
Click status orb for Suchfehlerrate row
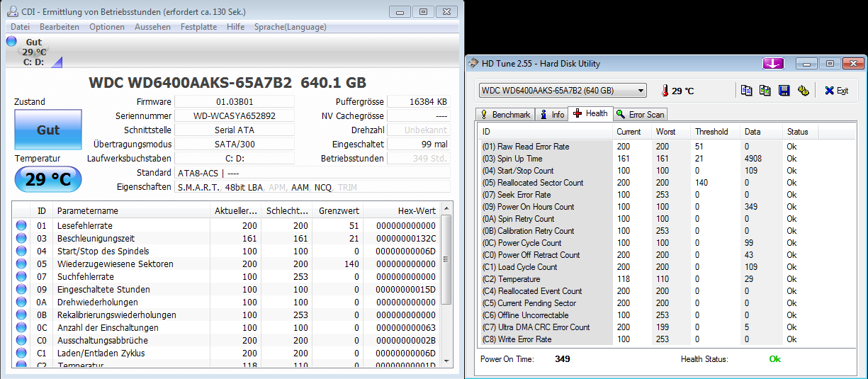pos(21,276)
